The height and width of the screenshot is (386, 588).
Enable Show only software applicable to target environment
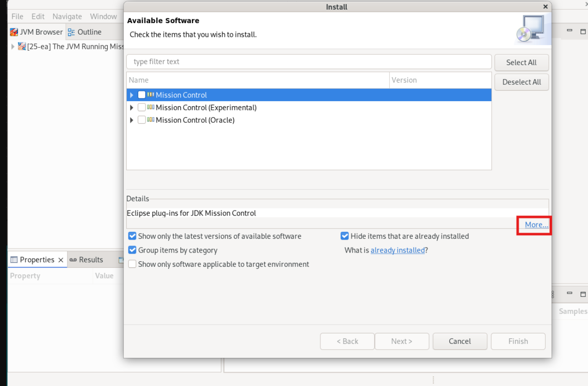point(132,264)
